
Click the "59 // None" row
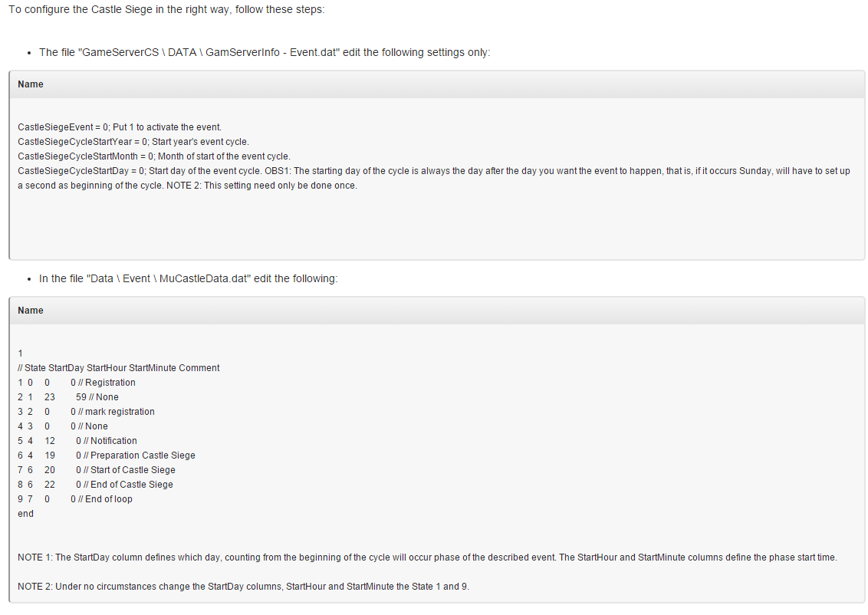(x=68, y=397)
